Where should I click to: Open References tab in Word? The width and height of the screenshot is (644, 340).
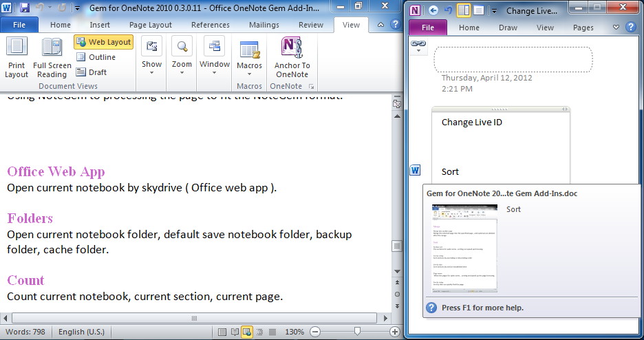click(x=211, y=25)
